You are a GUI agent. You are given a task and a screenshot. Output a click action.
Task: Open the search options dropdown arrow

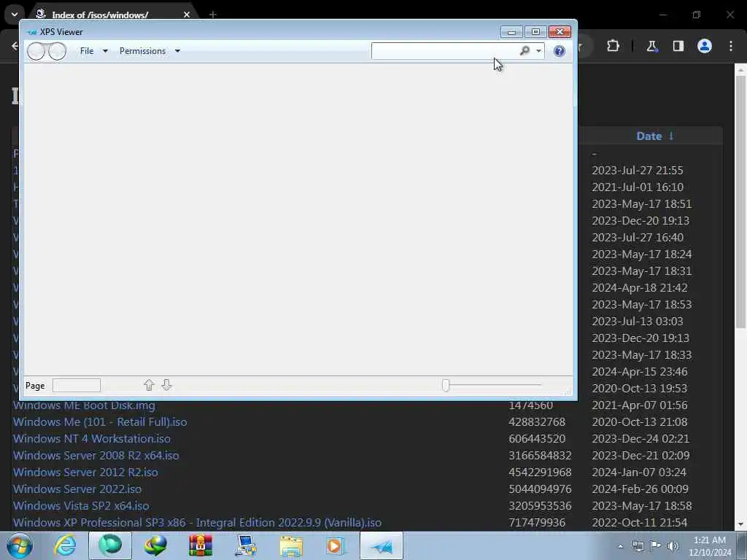(538, 51)
